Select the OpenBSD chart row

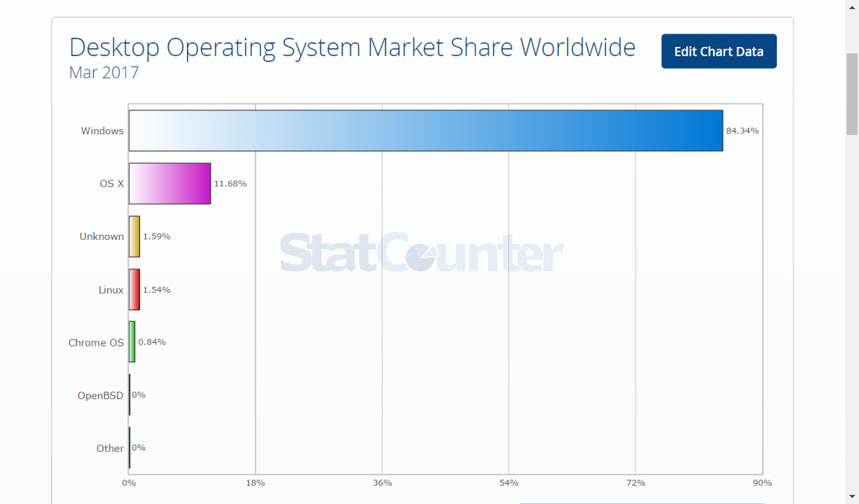pos(128,395)
